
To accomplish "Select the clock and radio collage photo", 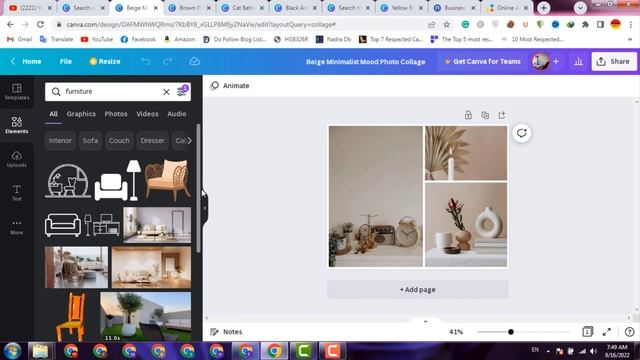I will point(376,196).
